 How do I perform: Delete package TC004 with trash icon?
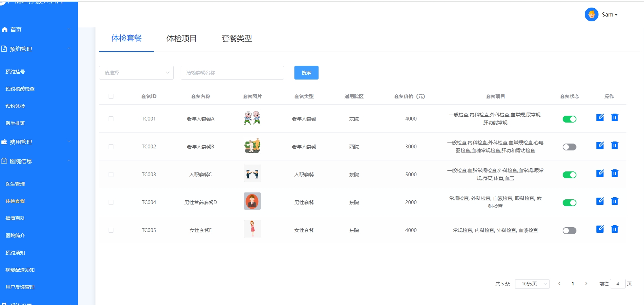614,201
